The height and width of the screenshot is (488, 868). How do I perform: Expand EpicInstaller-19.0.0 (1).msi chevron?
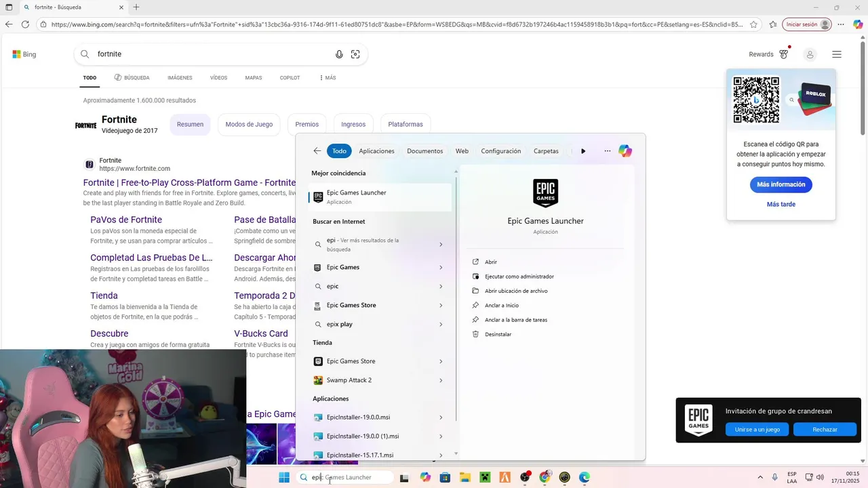click(441, 436)
